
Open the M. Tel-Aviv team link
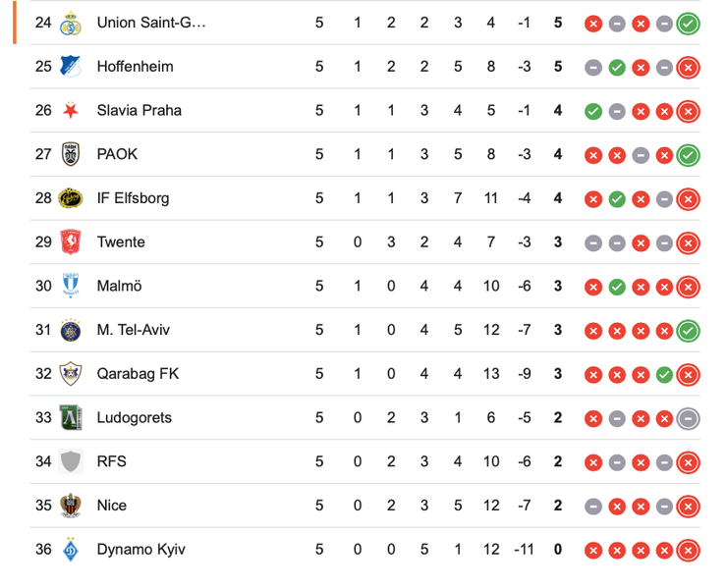click(133, 330)
